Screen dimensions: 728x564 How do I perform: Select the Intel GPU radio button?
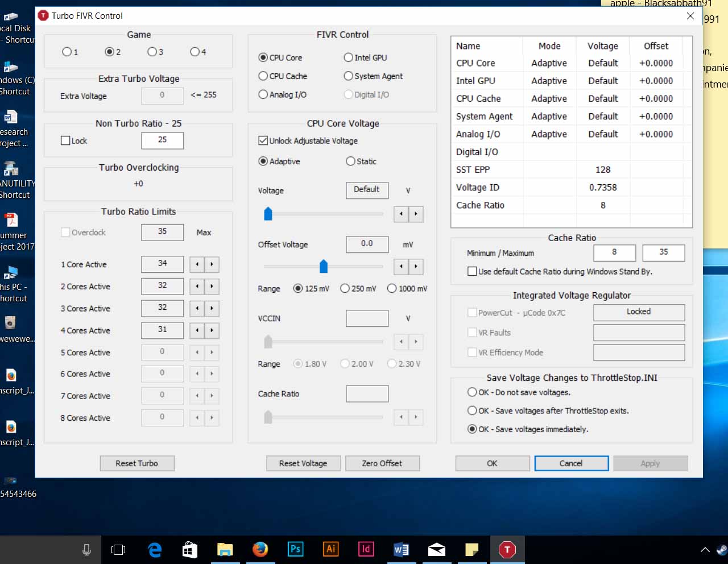349,57
